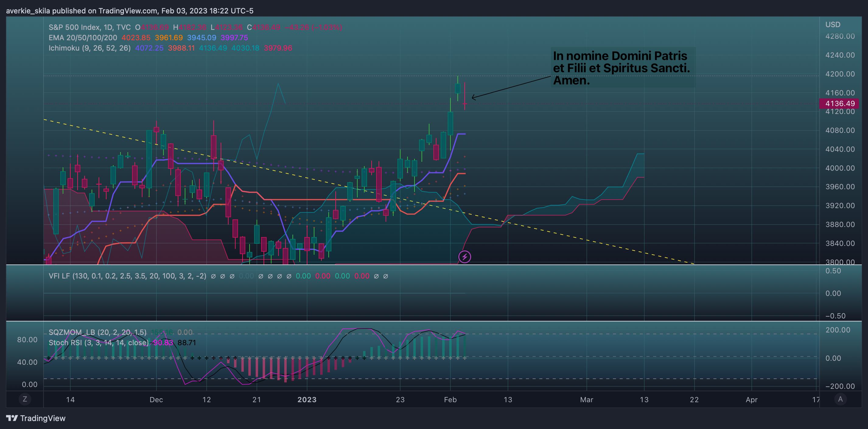Click the 80.00 Stoch RSI scale label
This screenshot has height=429, width=868.
(27, 340)
